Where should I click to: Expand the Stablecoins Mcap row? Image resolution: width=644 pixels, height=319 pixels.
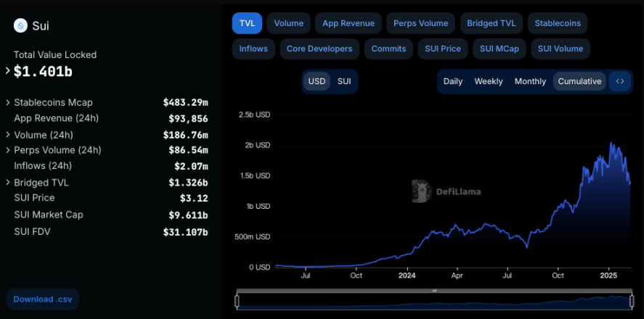[x=8, y=103]
